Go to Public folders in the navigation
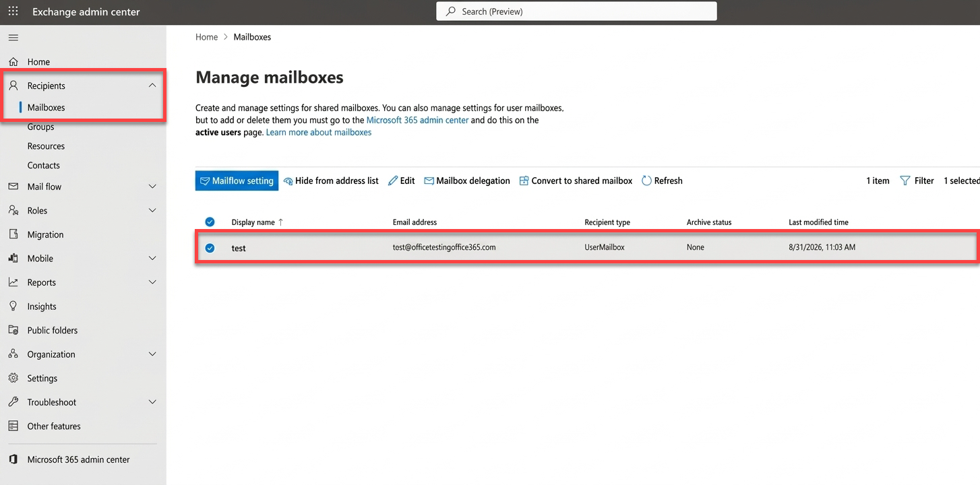 (x=53, y=330)
